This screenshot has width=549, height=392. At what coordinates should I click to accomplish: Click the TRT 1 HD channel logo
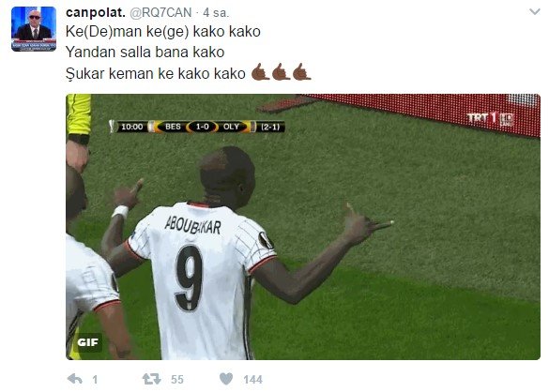coord(491,119)
